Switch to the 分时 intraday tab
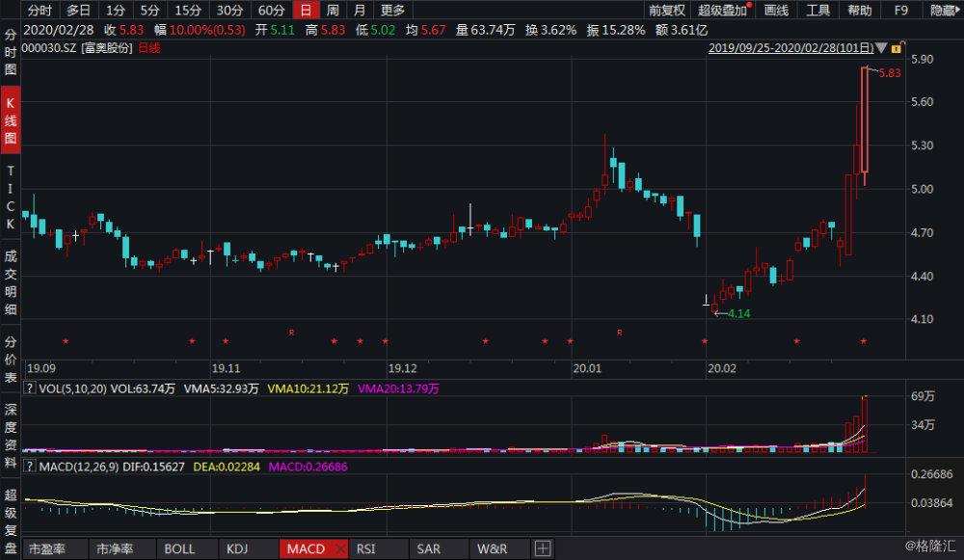The height and width of the screenshot is (560, 964). 40,10
